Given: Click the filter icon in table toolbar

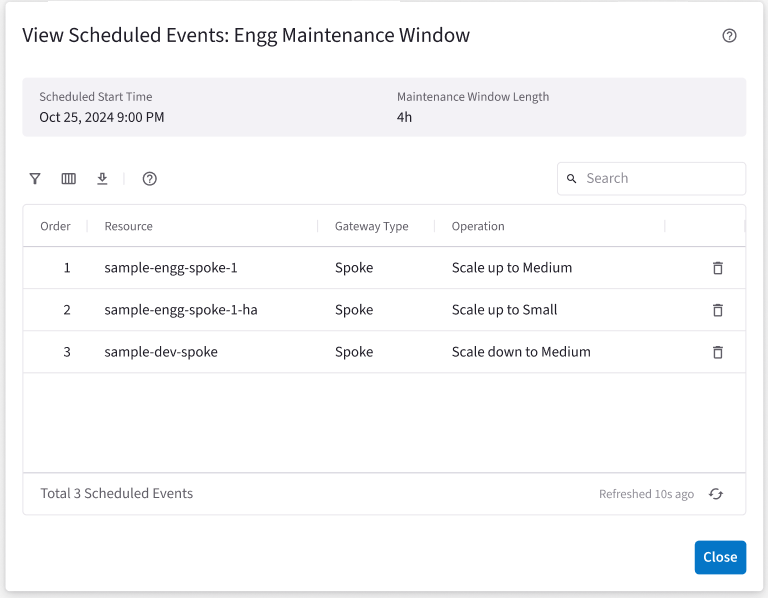Looking at the screenshot, I should click(35, 179).
